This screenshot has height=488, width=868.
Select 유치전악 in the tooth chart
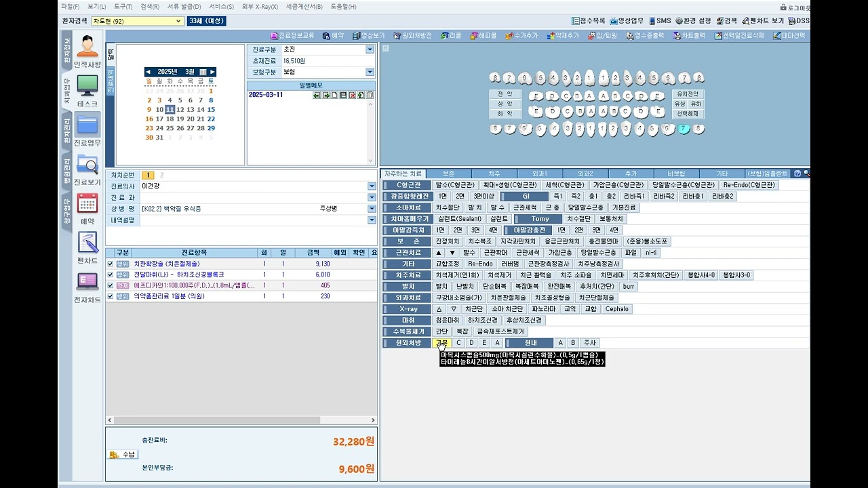pyautogui.click(x=688, y=94)
